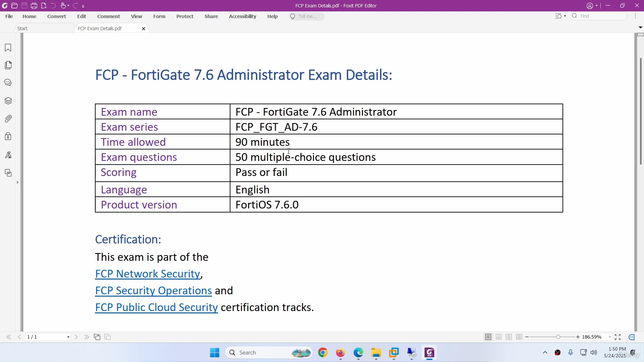Expand the account profile dropdown
Image resolution: width=644 pixels, height=362 pixels.
[x=597, y=6]
